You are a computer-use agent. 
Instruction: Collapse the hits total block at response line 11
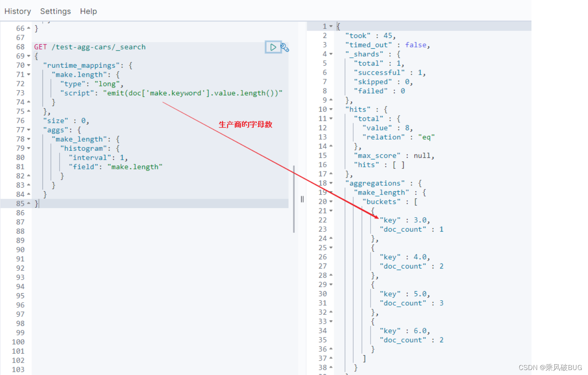331,119
